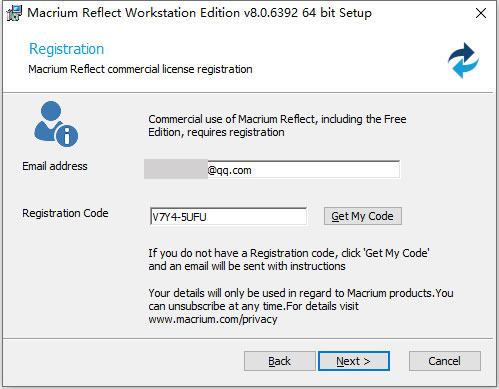This screenshot has width=499, height=389.
Task: Click the setup window title bar text
Action: click(199, 13)
